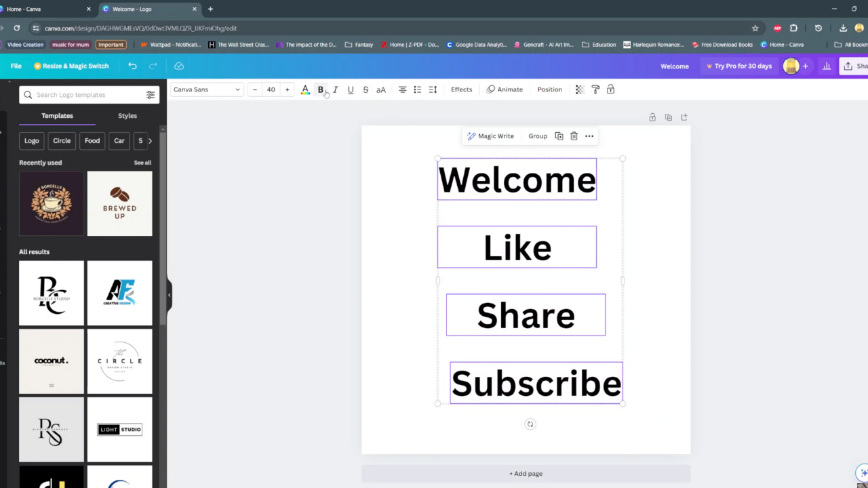Select the Logo category chip
Image resolution: width=868 pixels, height=488 pixels.
pos(32,140)
